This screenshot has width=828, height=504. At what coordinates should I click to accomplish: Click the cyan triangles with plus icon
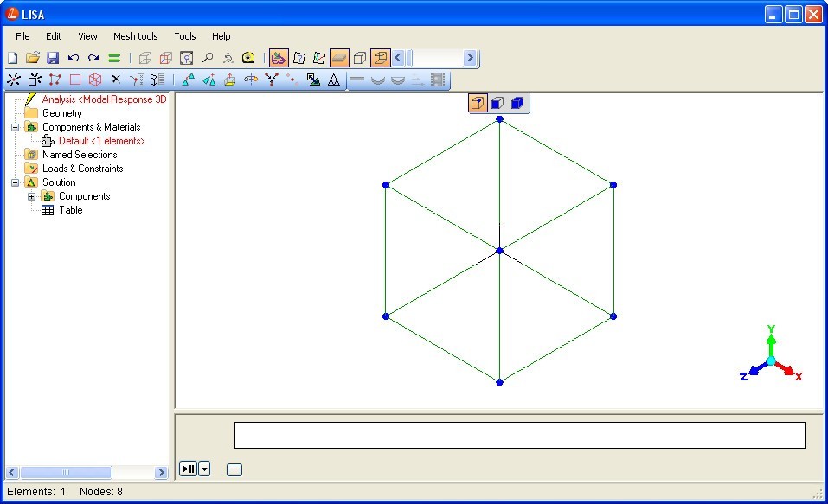click(x=209, y=80)
